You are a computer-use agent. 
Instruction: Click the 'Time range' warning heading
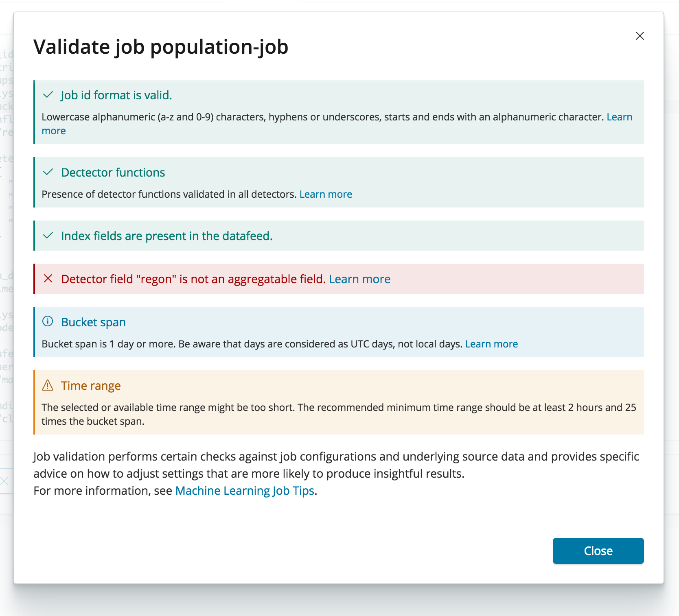(x=91, y=386)
